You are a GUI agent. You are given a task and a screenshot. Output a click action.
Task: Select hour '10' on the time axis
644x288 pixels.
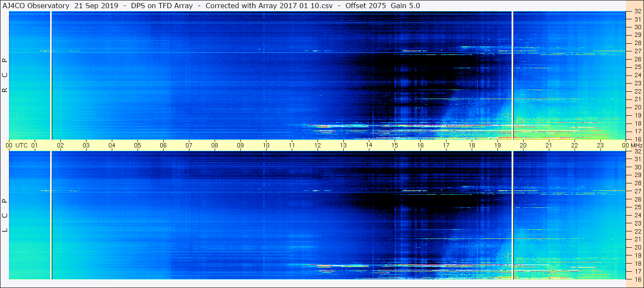[266, 145]
